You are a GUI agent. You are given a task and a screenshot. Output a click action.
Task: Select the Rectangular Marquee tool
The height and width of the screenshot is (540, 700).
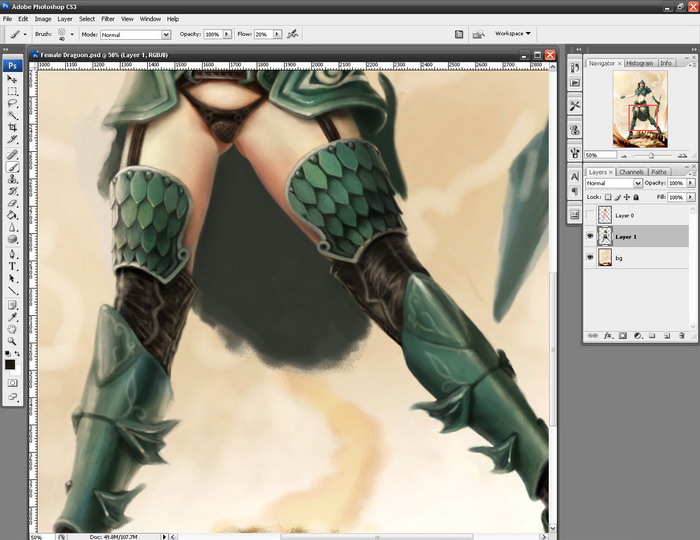point(12,91)
